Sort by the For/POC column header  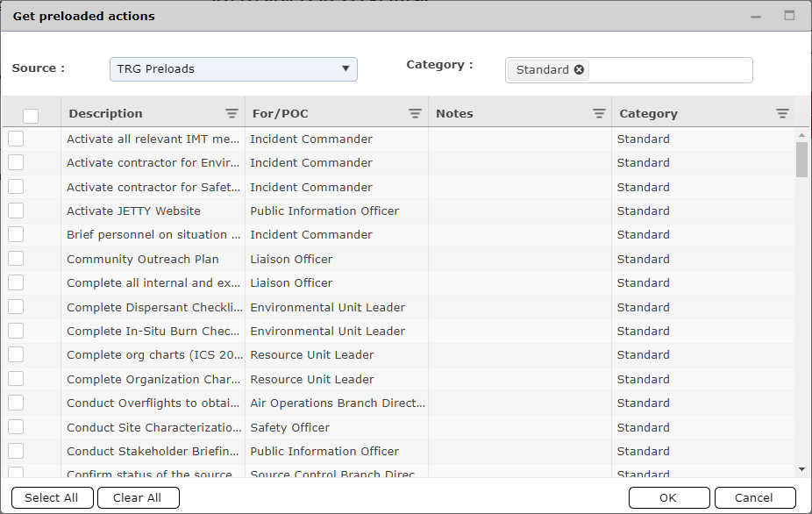click(x=281, y=113)
